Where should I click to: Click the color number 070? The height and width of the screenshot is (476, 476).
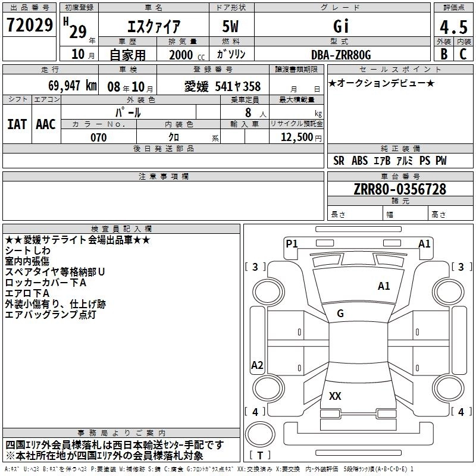pyautogui.click(x=98, y=137)
